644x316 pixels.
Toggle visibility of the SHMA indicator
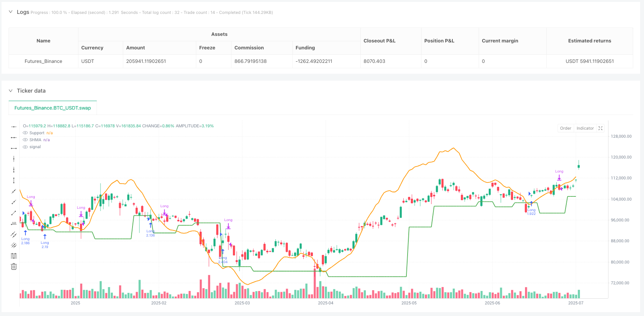tap(25, 140)
